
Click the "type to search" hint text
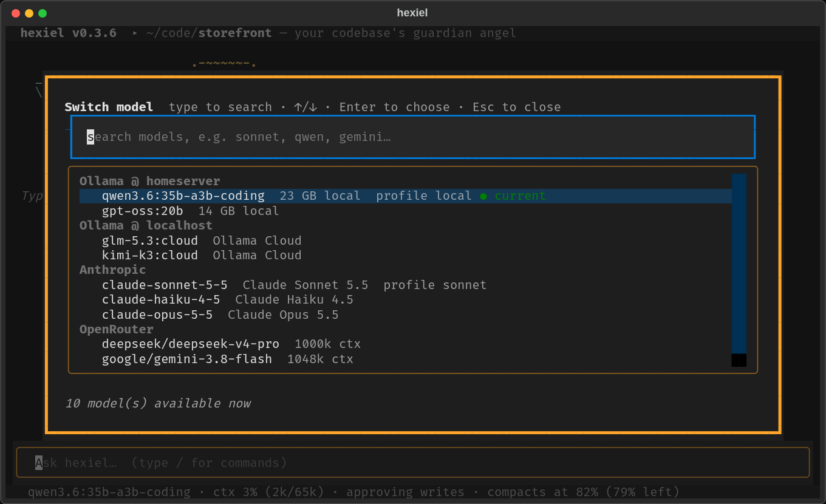click(220, 107)
